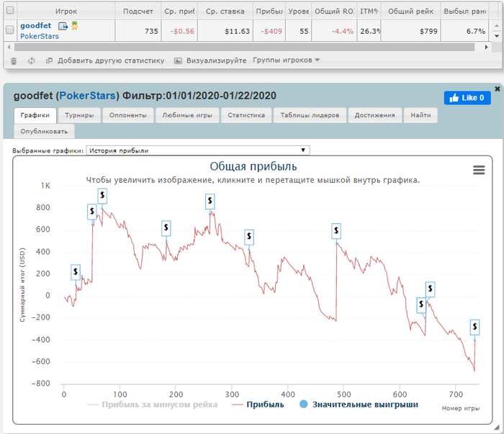Click the $ win marker near game 180
Viewport: 504px width, 434px height.
pyautogui.click(x=166, y=227)
